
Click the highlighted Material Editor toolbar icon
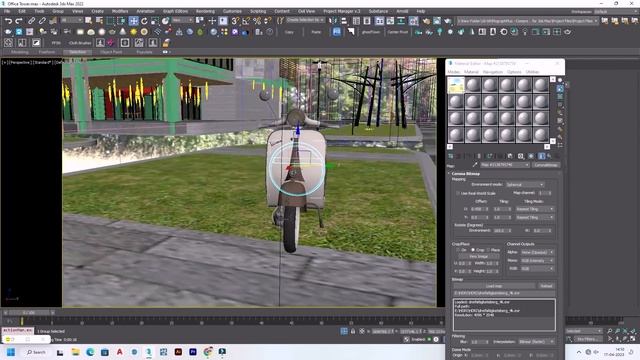[413, 20]
